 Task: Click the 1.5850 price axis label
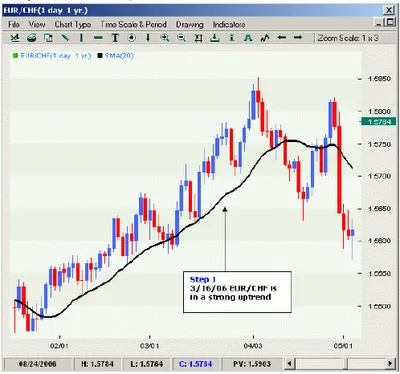(379, 79)
